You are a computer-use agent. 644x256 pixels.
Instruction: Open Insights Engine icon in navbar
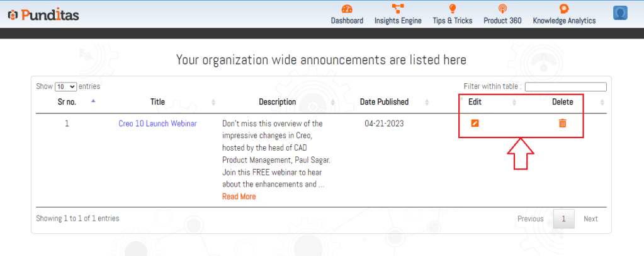tap(397, 9)
